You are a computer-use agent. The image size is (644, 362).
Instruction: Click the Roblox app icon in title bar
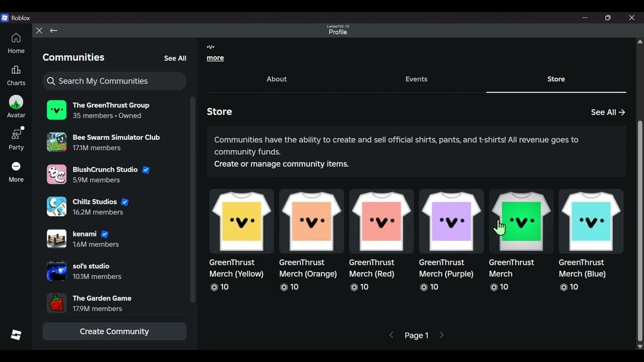[5, 18]
